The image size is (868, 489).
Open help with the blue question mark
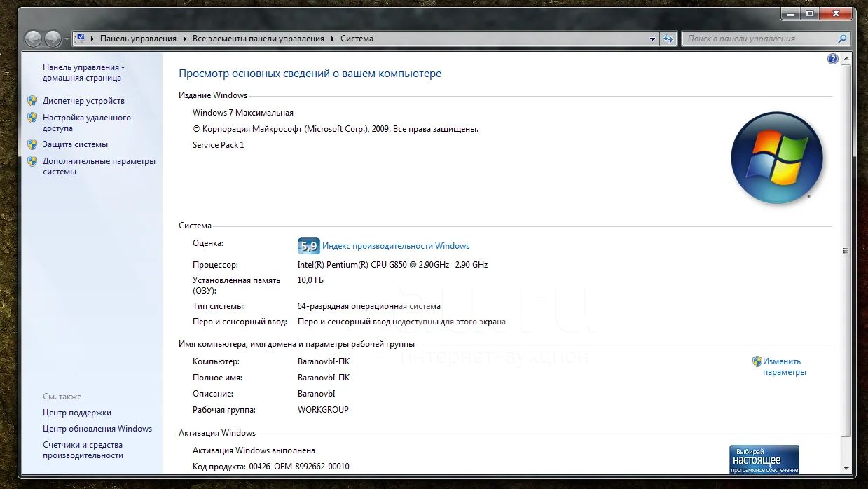pyautogui.click(x=833, y=60)
